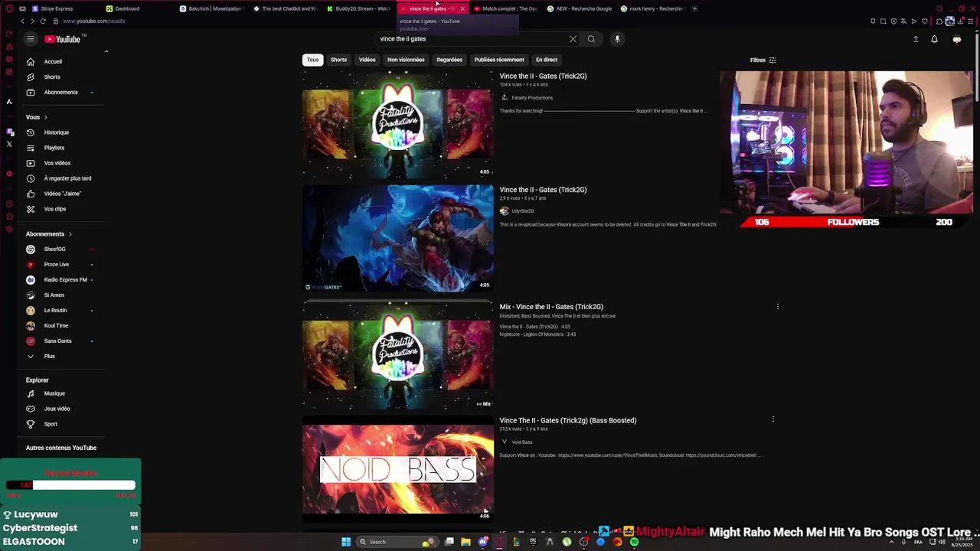Select the Vidéos filter chip

tap(367, 60)
